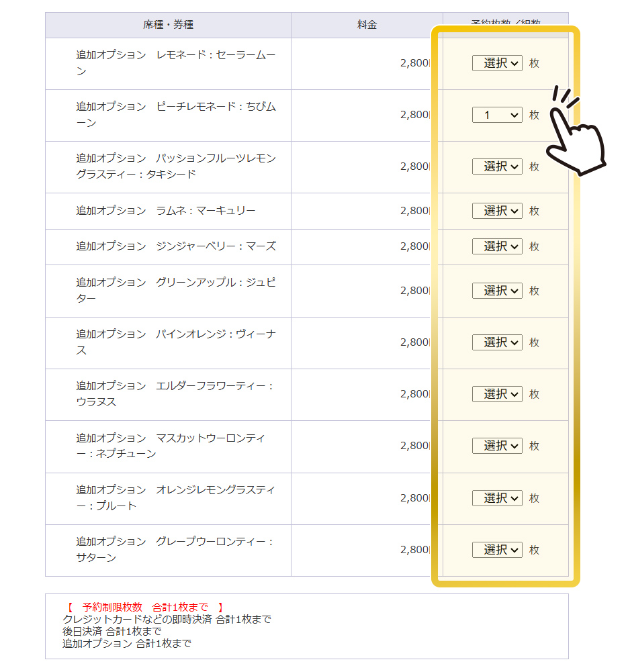Open the 選択 dropdown for パッションフルーツレモングラスティー：タキシード
This screenshot has width=628, height=672.
[496, 166]
